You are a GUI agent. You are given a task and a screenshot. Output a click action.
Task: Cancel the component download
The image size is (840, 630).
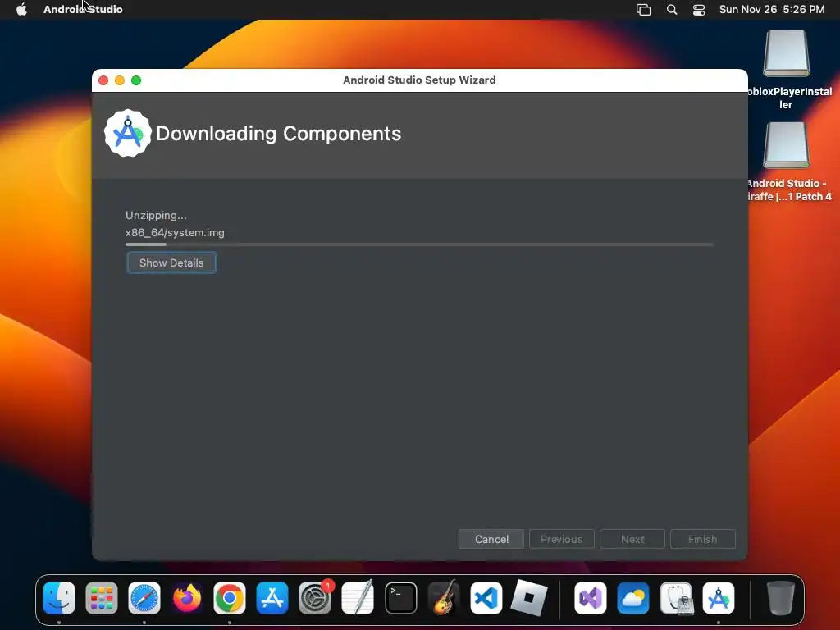[491, 539]
